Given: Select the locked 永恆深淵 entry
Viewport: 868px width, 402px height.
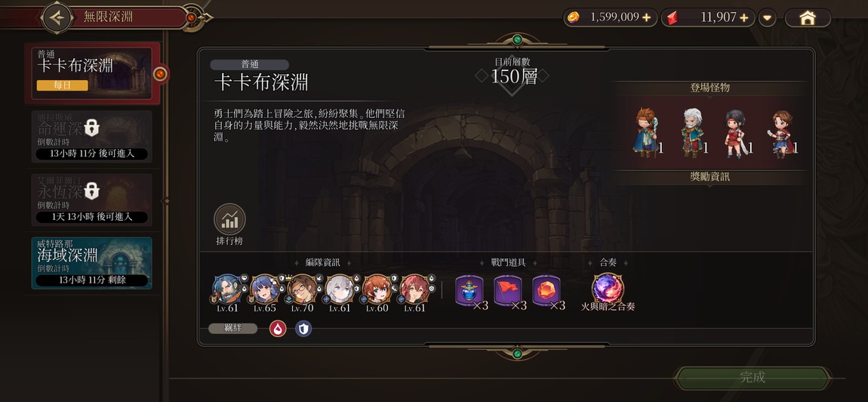Looking at the screenshot, I should [92, 199].
